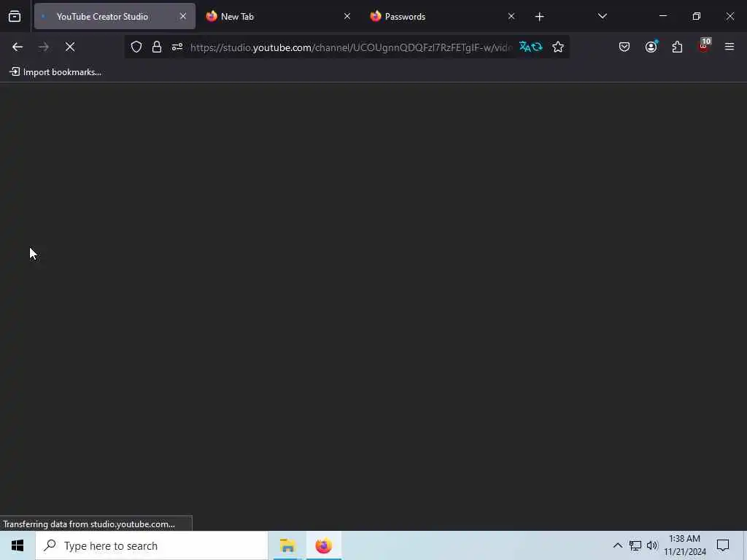Open the uBlock extension icon with badge 10
The width and height of the screenshot is (747, 560).
[704, 46]
